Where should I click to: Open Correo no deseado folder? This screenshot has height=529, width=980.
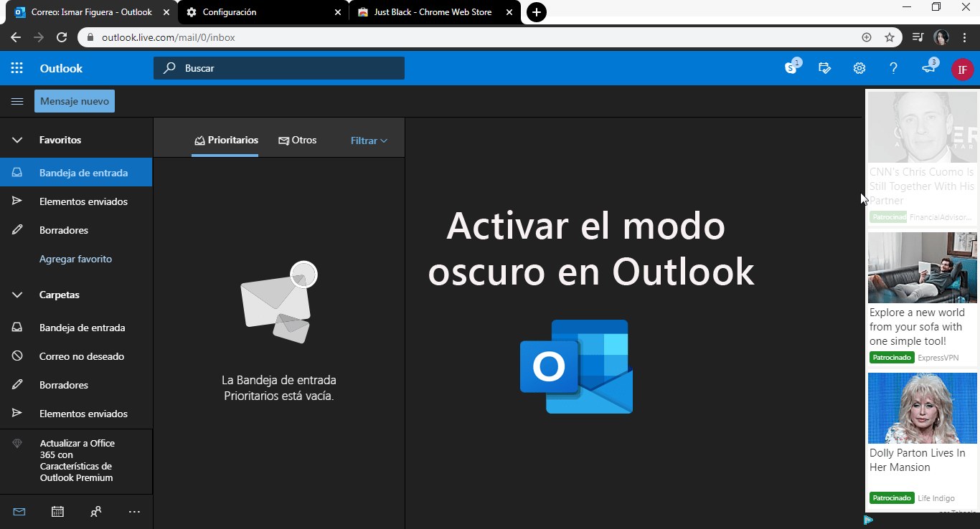(76, 356)
